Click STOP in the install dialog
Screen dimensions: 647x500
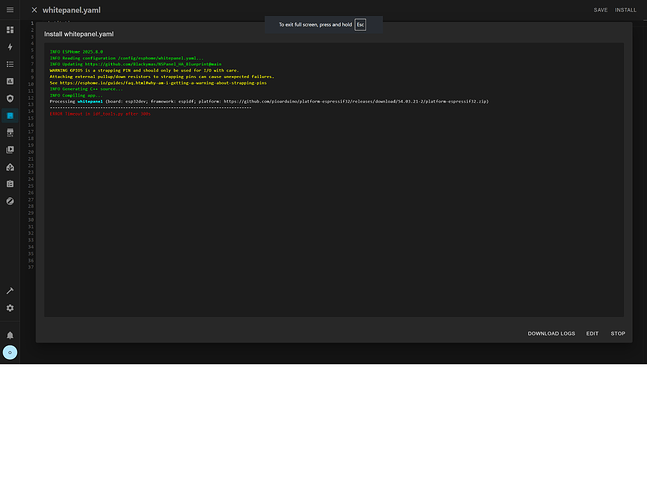click(618, 333)
